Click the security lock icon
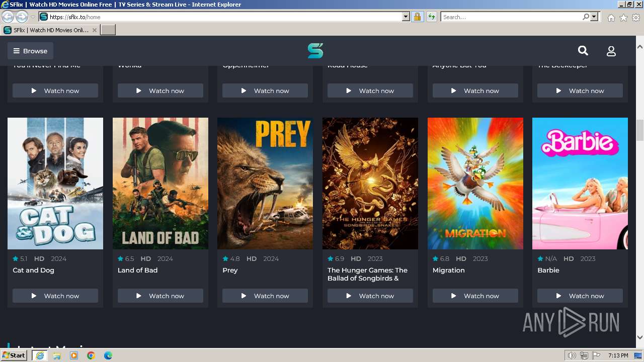Screen dimensions: 644x362 [x=417, y=17]
